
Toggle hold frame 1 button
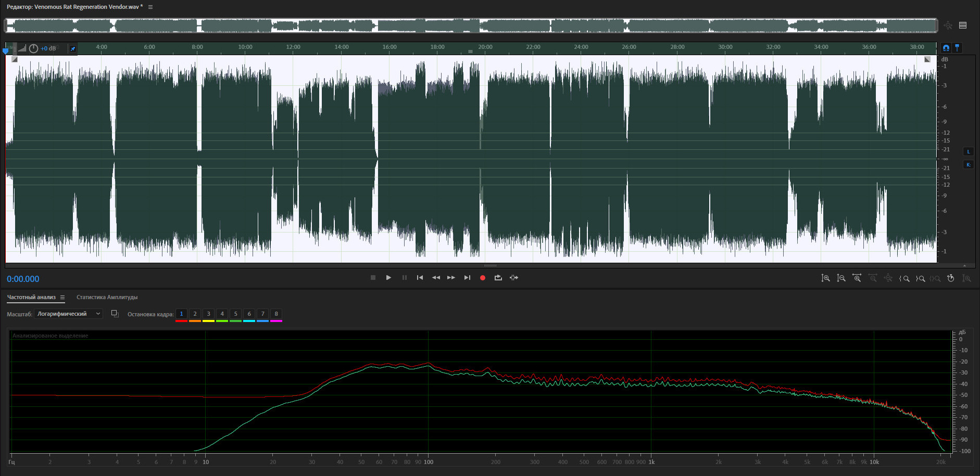[x=181, y=314]
